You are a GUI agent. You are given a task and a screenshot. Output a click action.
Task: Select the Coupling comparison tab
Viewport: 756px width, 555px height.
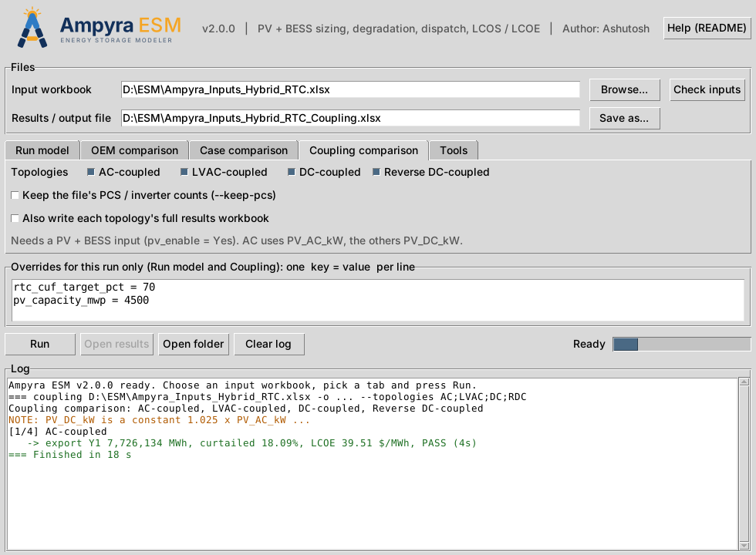[x=363, y=150]
